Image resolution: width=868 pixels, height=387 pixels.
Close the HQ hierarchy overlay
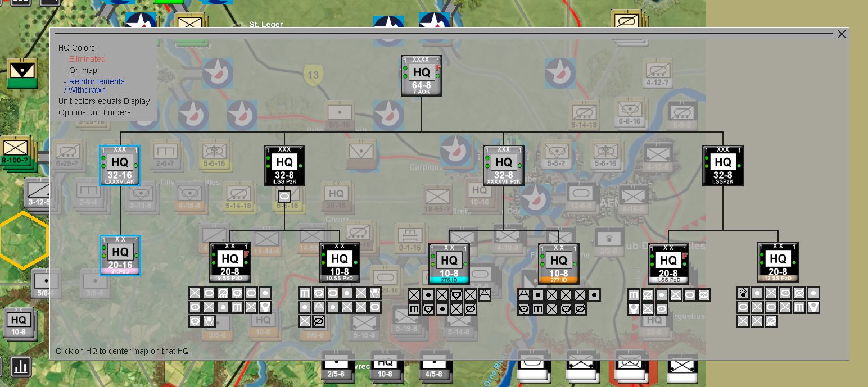(842, 34)
